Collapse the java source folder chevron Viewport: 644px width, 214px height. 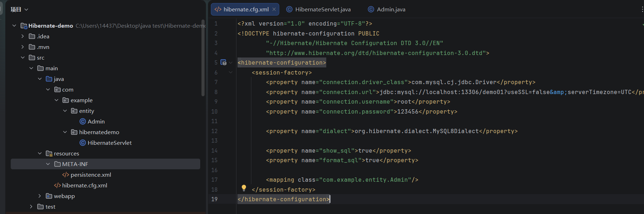tap(40, 79)
